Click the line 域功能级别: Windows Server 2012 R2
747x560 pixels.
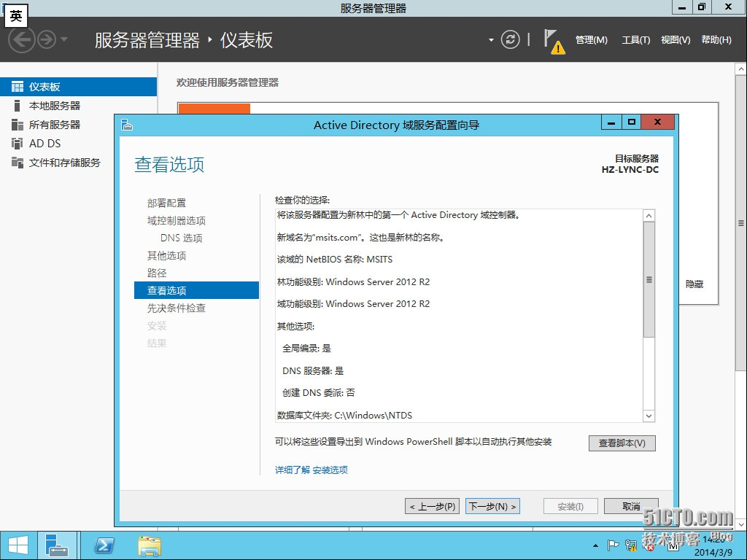point(354,304)
